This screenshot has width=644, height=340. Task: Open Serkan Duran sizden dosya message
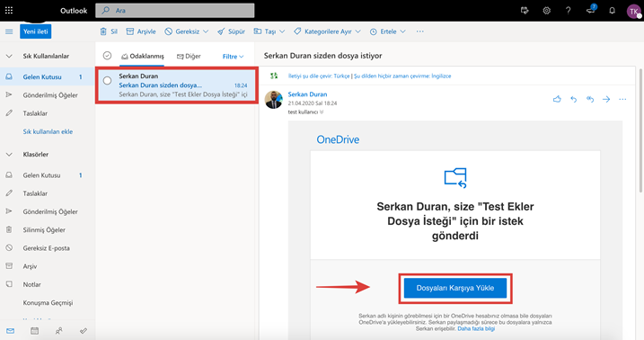(x=177, y=85)
